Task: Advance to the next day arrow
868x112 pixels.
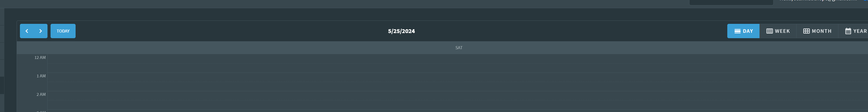Action: pos(41,31)
